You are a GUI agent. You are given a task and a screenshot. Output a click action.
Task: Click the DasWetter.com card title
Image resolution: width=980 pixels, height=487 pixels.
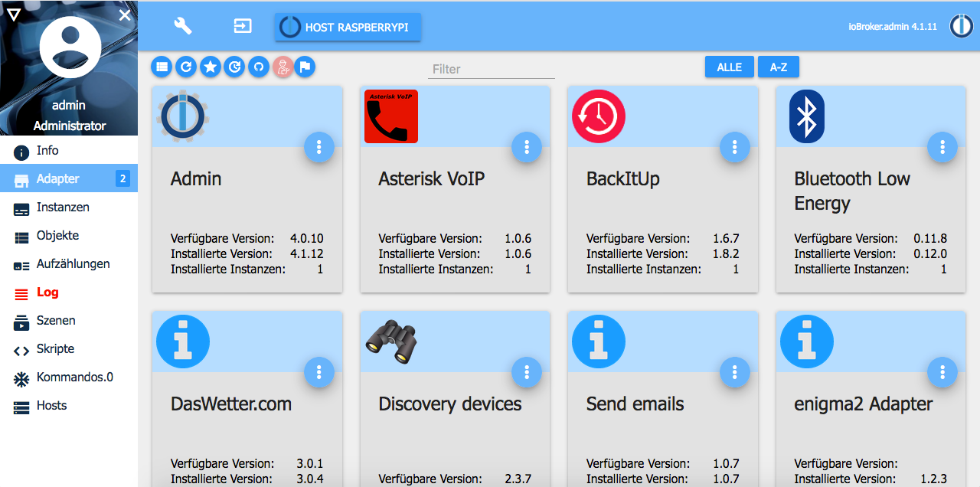click(231, 404)
